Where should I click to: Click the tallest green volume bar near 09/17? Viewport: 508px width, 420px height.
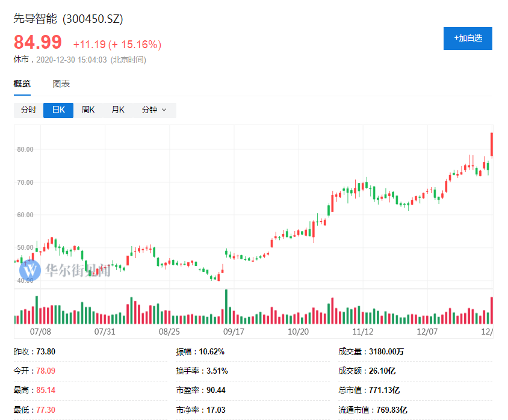pyautogui.click(x=226, y=307)
